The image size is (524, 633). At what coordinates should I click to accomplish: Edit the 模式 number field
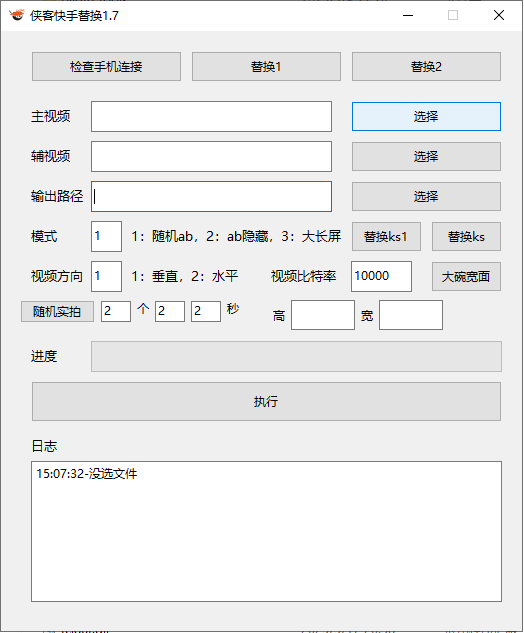coord(106,236)
